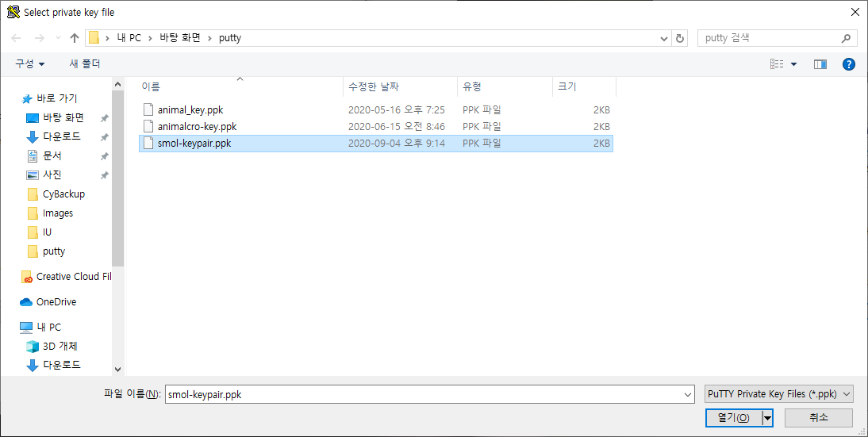The width and height of the screenshot is (868, 437).
Task: Select Creative Cloud Files in sidebar
Action: (x=74, y=277)
